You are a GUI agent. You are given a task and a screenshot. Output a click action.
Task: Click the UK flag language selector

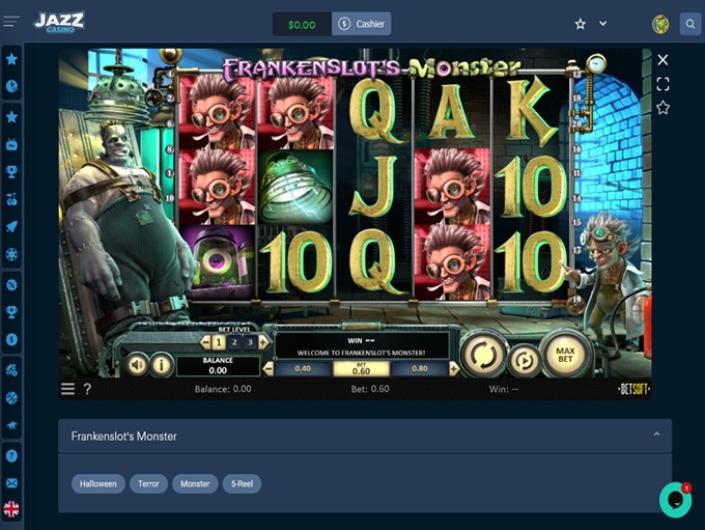[11, 508]
